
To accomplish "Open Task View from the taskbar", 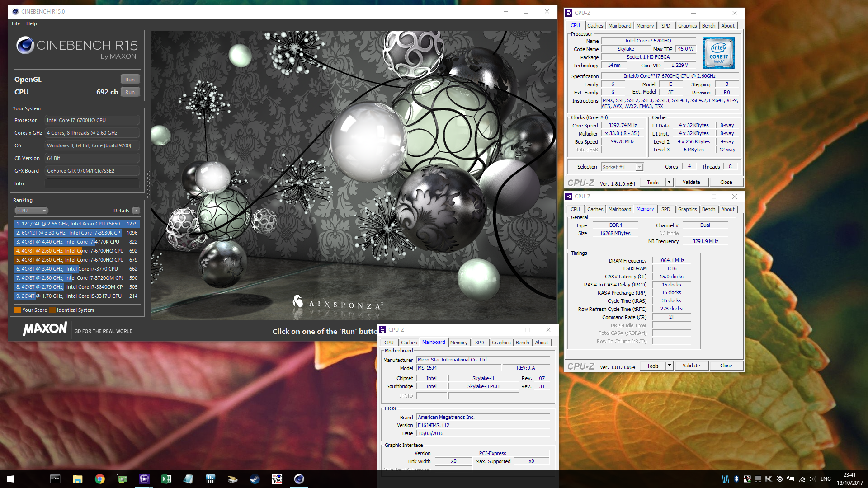I will click(x=33, y=479).
